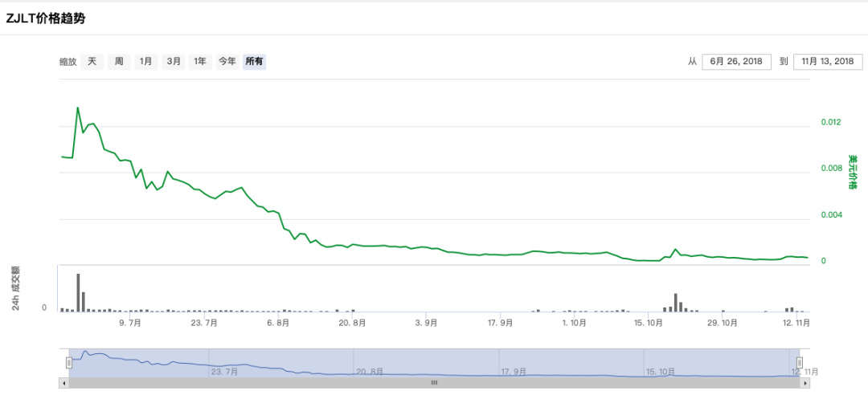Click the 15. 10月 x-axis label

648,322
